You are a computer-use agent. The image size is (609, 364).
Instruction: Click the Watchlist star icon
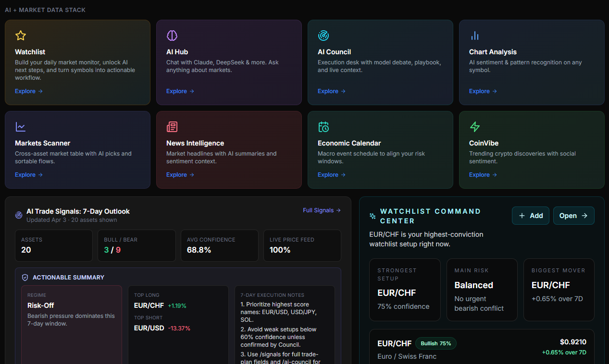[x=21, y=36]
